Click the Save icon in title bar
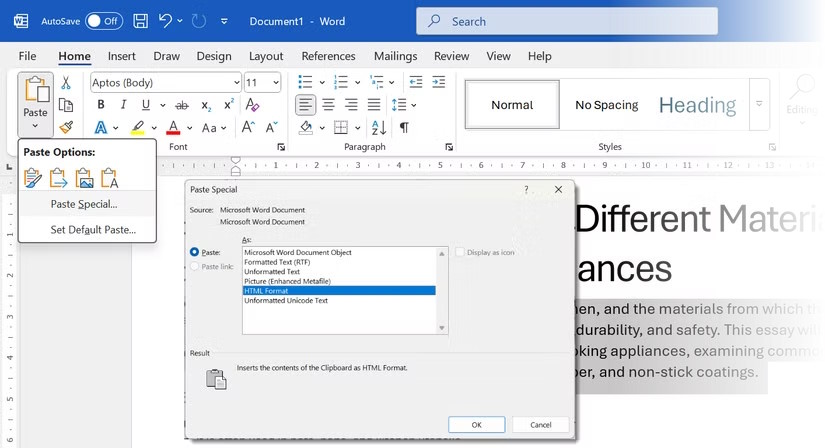Screen dimensions: 825x448 [x=141, y=21]
